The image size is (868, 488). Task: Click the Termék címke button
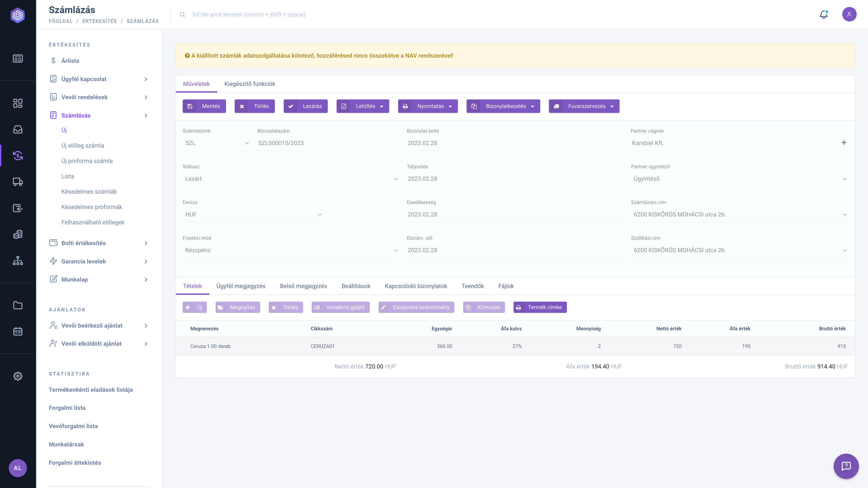pyautogui.click(x=540, y=307)
